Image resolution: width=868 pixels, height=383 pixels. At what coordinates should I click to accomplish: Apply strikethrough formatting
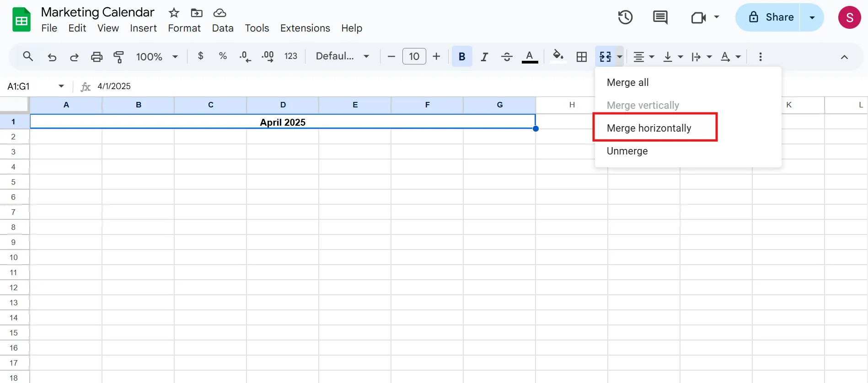(507, 57)
